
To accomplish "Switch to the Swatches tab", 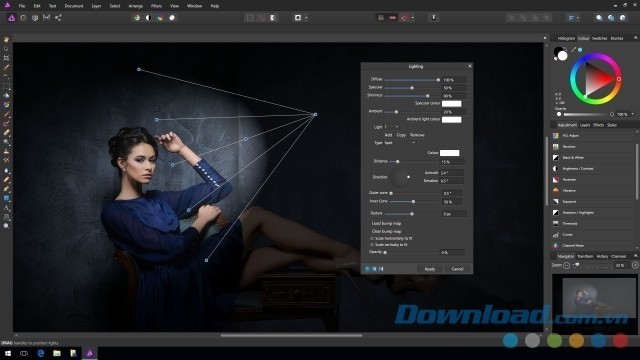I will pos(600,38).
